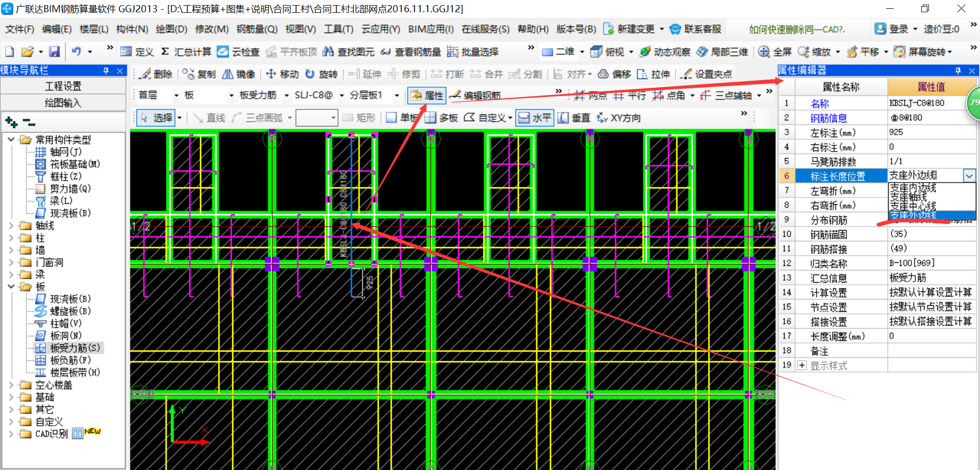
Task: Switch to 俯视 top view
Action: tap(607, 52)
